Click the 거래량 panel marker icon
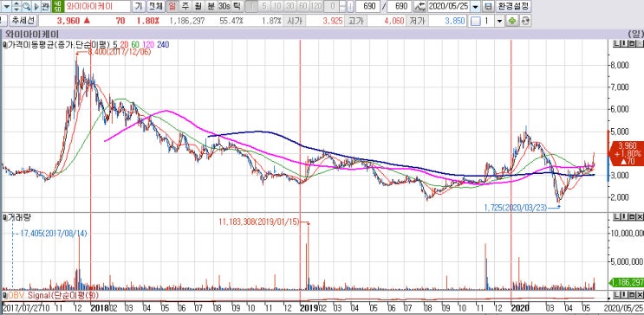 (4, 216)
